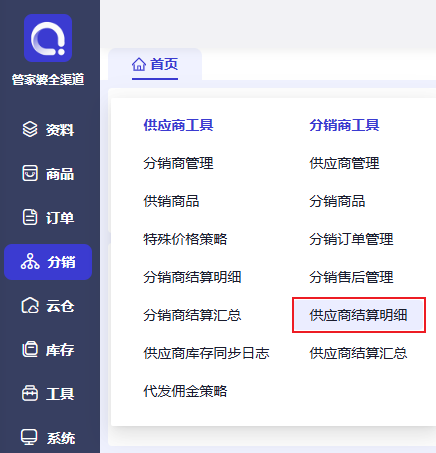Open 分销商结算汇总 menu entry

click(192, 315)
